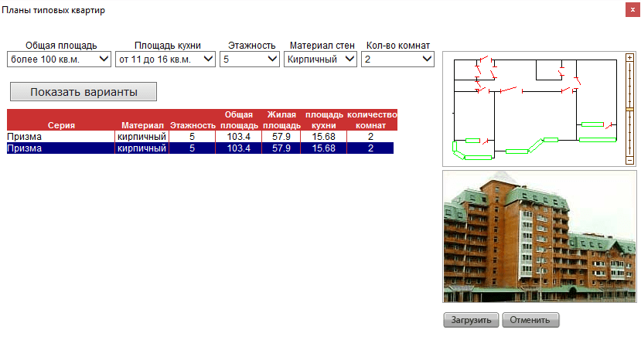Click the Этажность column header

click(x=192, y=125)
